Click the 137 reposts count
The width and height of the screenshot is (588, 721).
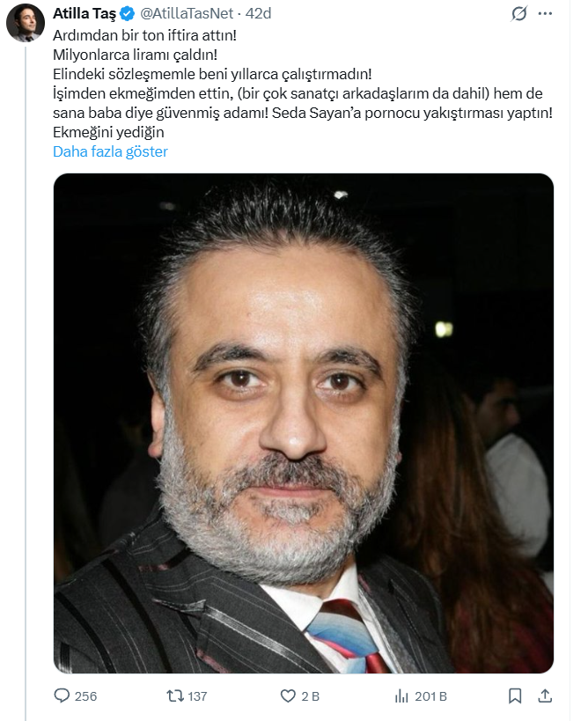pyautogui.click(x=197, y=696)
